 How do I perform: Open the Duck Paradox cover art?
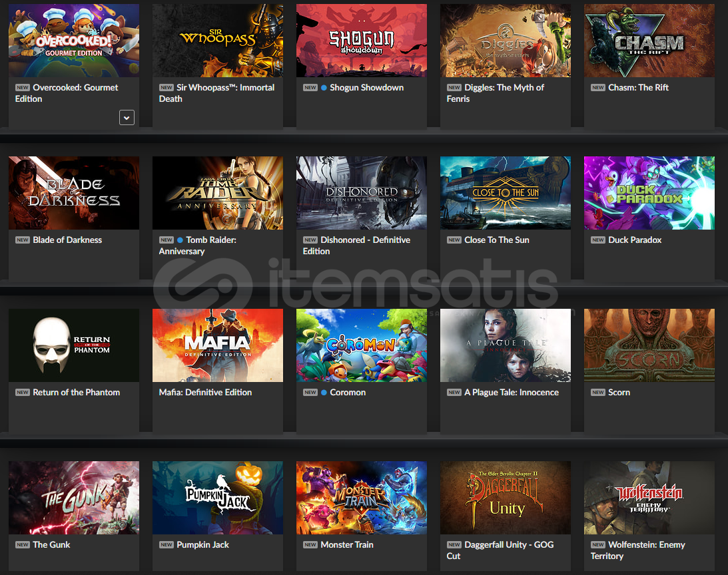[x=649, y=193]
